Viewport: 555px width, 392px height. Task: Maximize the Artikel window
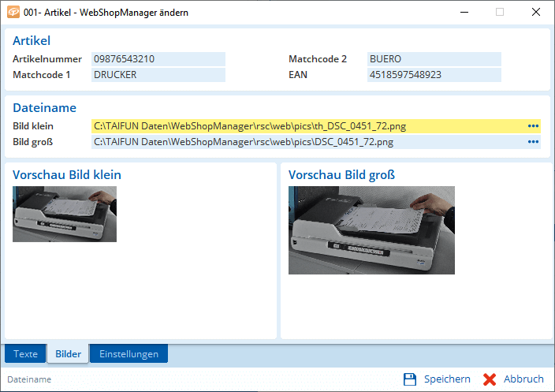click(x=499, y=13)
